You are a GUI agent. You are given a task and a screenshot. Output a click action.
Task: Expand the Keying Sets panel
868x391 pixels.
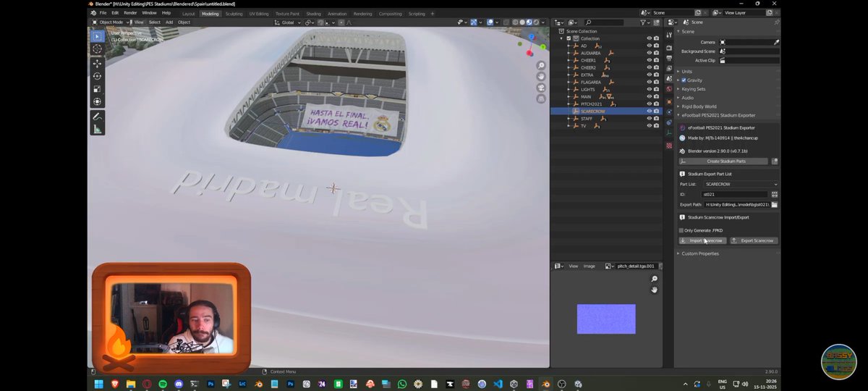693,89
